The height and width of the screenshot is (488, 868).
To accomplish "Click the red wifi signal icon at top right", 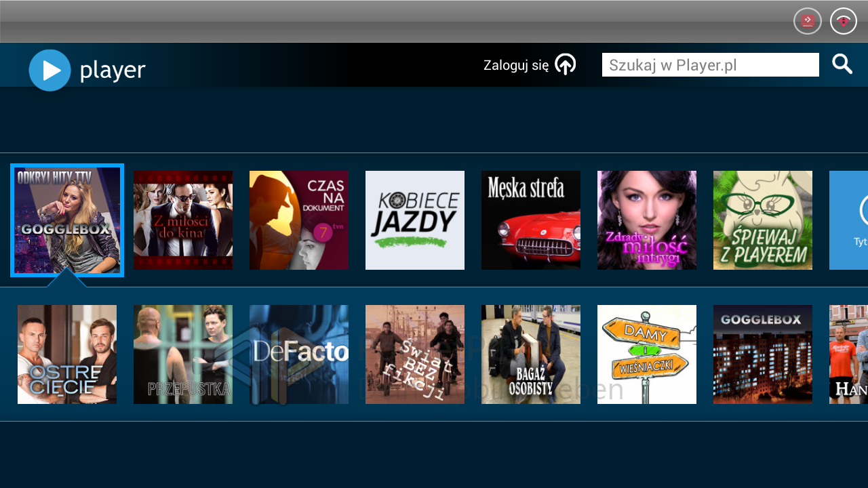I will click(x=844, y=21).
